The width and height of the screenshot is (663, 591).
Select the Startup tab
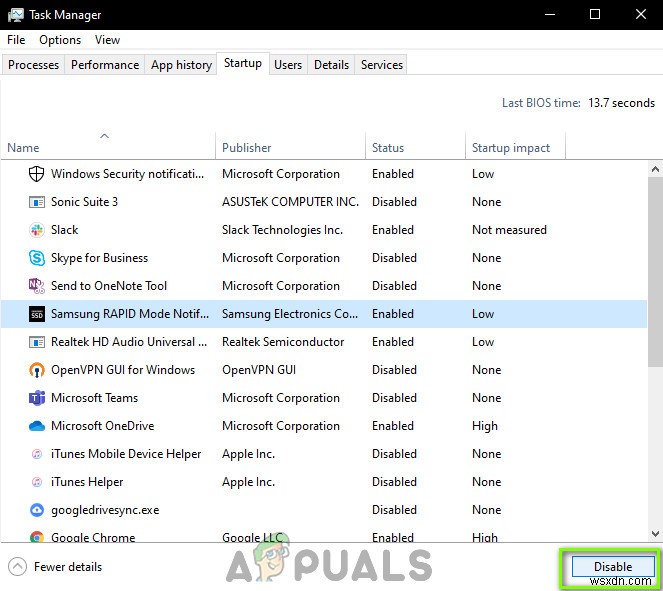pyautogui.click(x=243, y=63)
